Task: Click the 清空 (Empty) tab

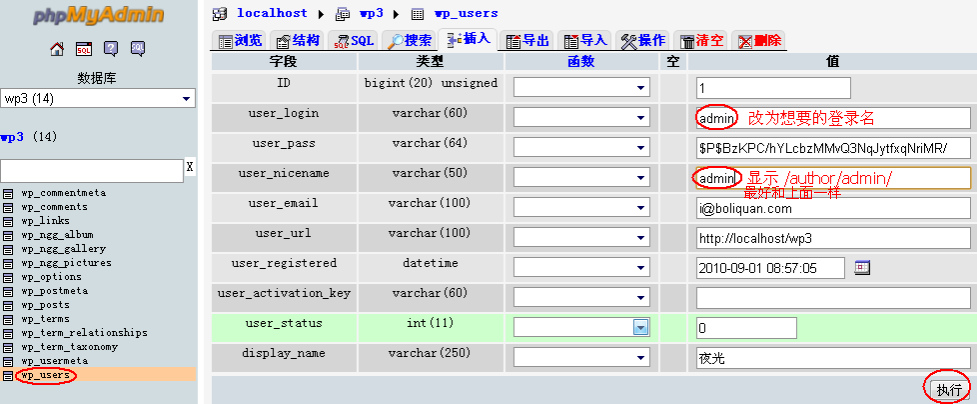Action: (x=701, y=41)
